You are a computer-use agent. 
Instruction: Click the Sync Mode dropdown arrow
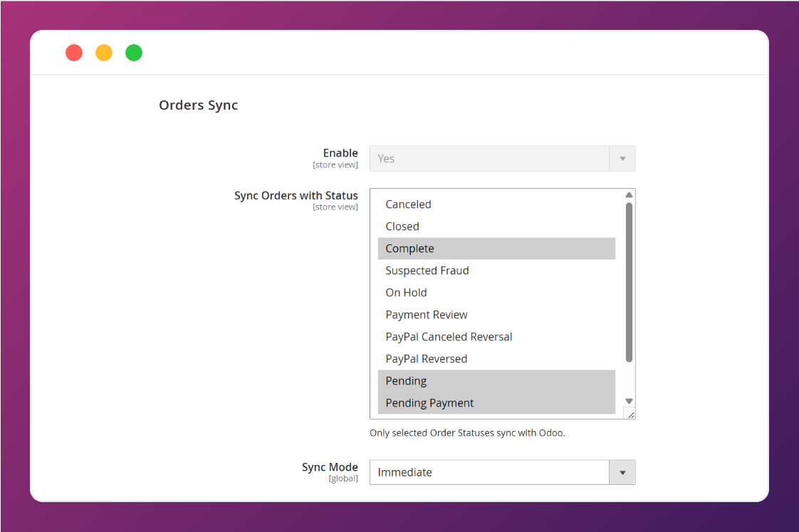(x=622, y=472)
